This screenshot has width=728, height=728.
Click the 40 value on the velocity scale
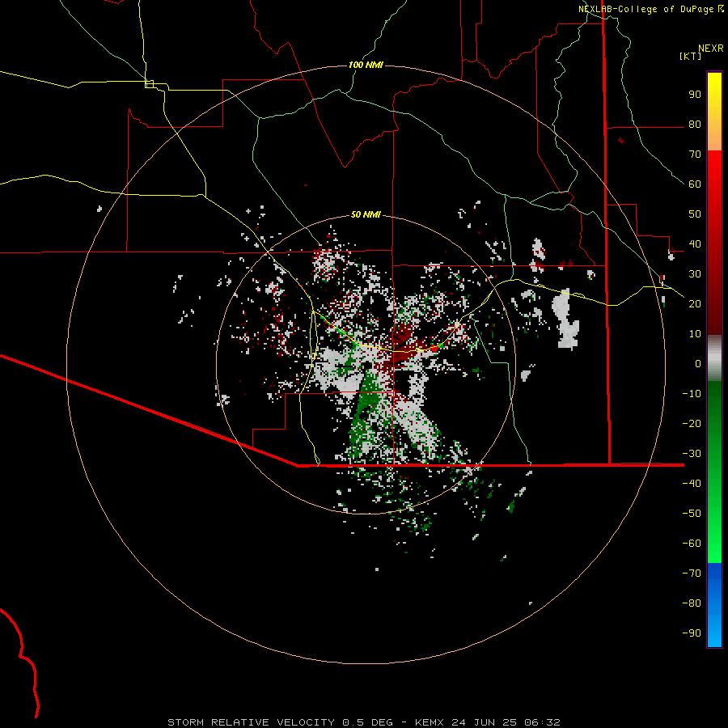695,244
